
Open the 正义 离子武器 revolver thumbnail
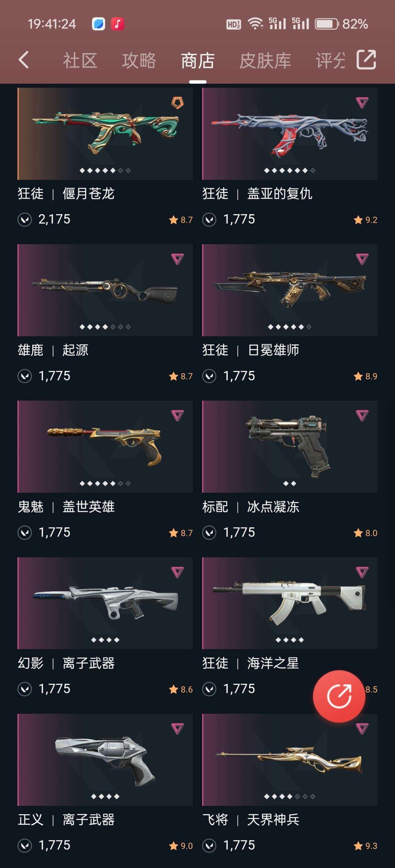click(105, 759)
